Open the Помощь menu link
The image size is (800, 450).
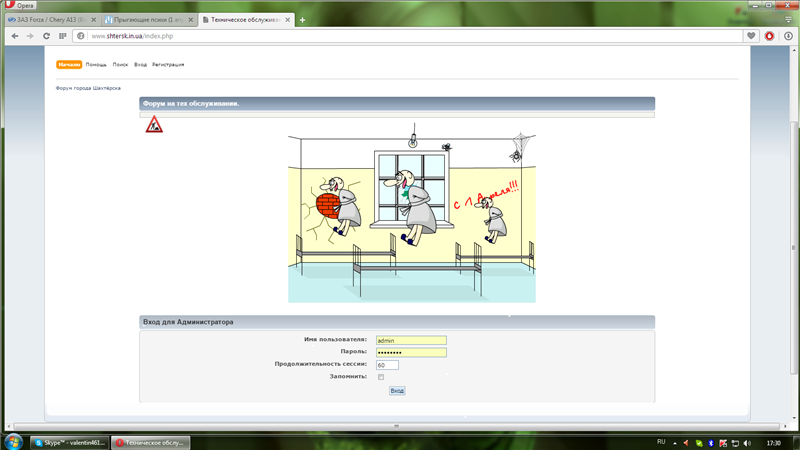click(96, 65)
